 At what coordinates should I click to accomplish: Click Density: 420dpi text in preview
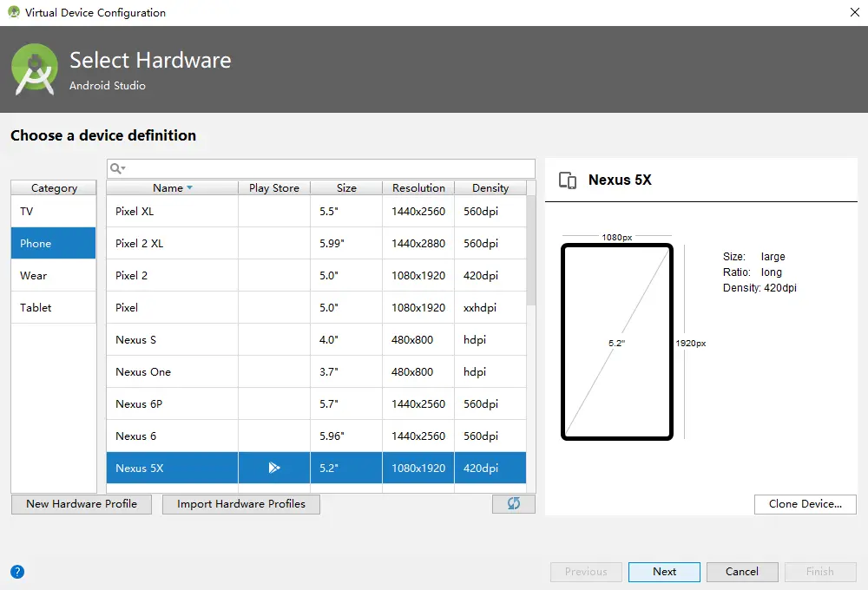(759, 288)
